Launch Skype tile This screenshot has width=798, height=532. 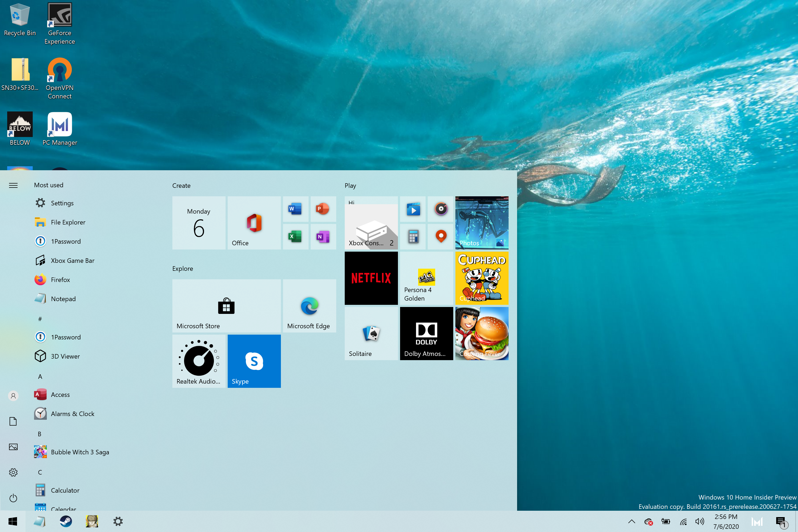[x=253, y=361]
